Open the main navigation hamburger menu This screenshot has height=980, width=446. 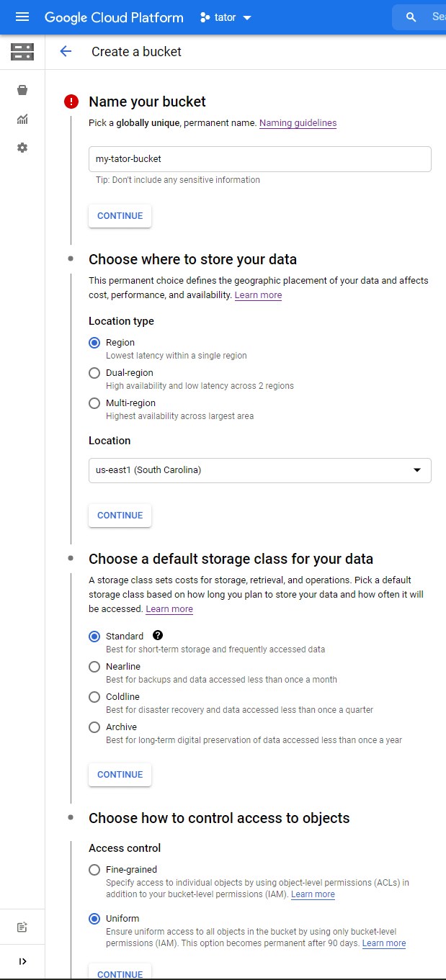[22, 17]
